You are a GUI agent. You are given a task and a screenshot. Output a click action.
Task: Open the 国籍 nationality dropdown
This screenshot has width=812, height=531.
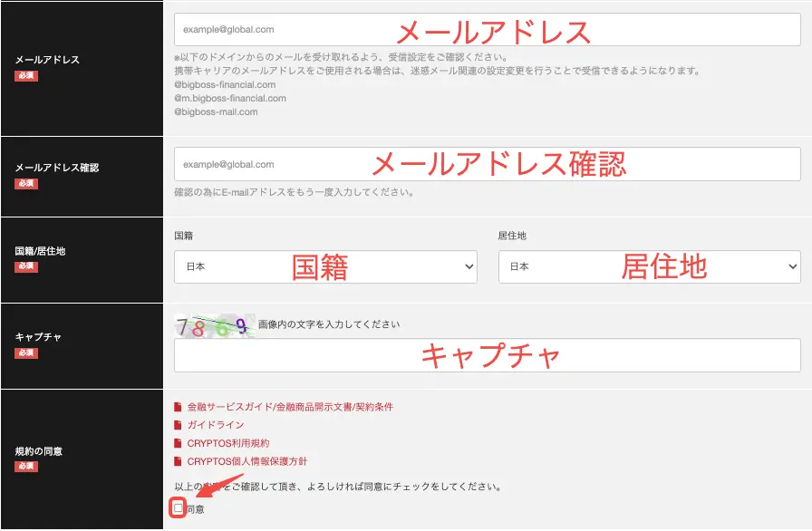tap(325, 266)
